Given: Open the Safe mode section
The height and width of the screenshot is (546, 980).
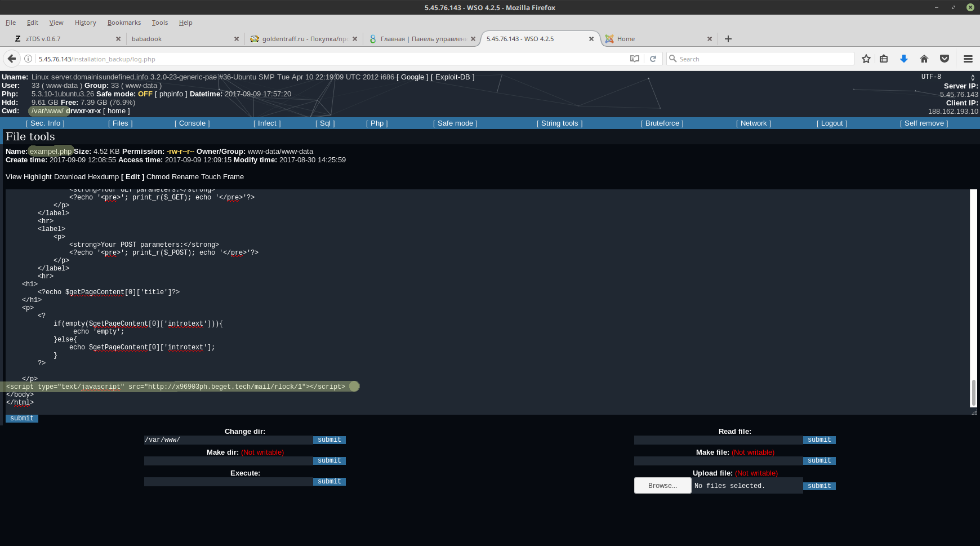Looking at the screenshot, I should (455, 123).
